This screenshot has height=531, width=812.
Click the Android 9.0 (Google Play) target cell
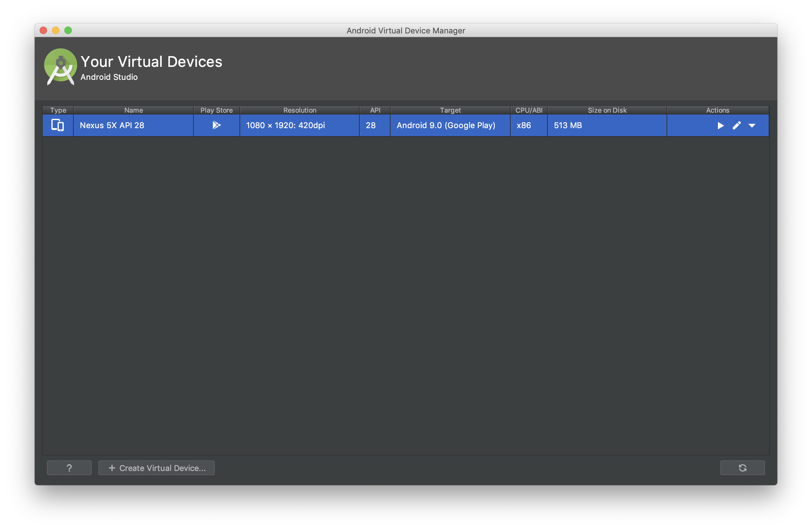[x=450, y=126]
